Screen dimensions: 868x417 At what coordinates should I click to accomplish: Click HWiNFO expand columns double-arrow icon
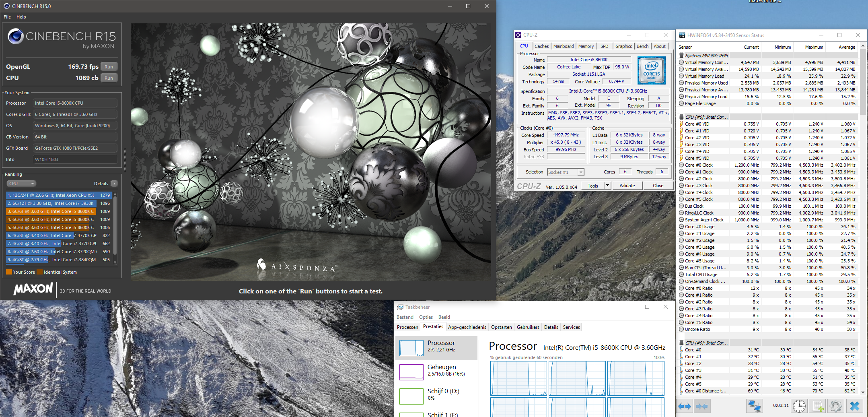pyautogui.click(x=685, y=406)
